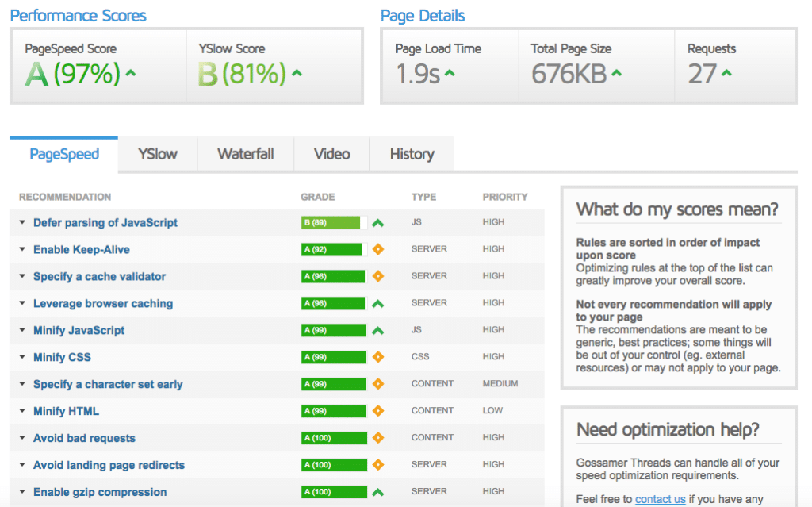The width and height of the screenshot is (812, 507).
Task: Click the grade bar for Minify HTML
Action: (x=333, y=411)
